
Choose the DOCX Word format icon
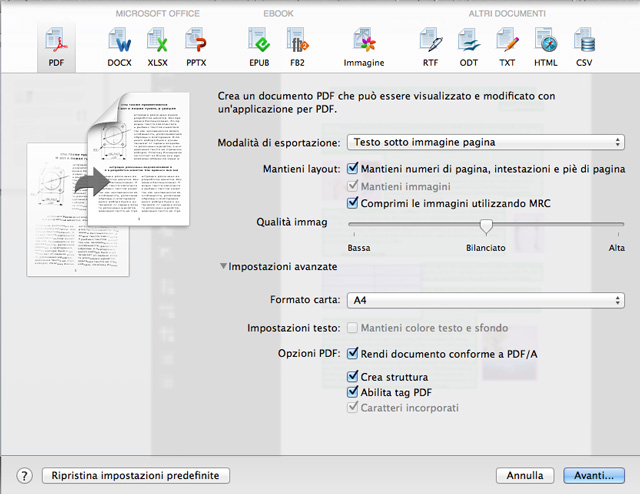pyautogui.click(x=119, y=47)
